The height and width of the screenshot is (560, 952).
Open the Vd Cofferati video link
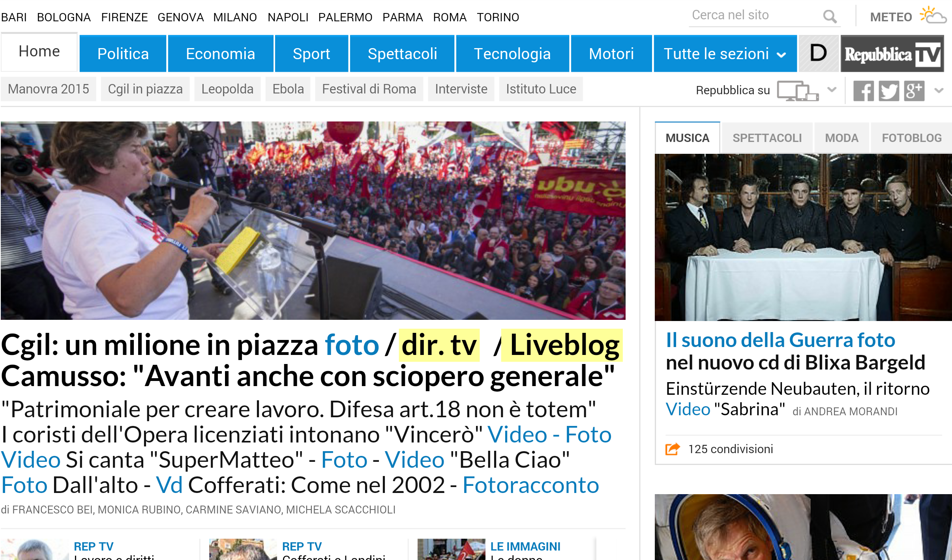[x=169, y=485]
